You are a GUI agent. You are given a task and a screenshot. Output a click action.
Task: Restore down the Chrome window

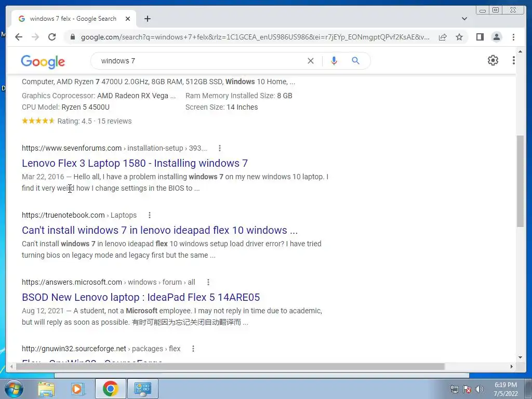point(496,10)
